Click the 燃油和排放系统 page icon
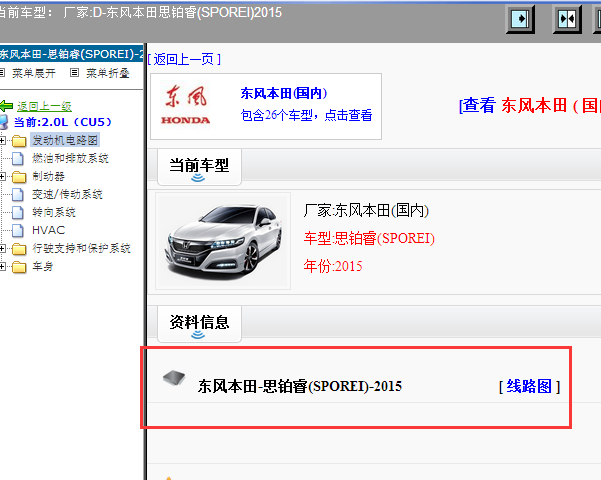The image size is (601, 480). pos(18,159)
